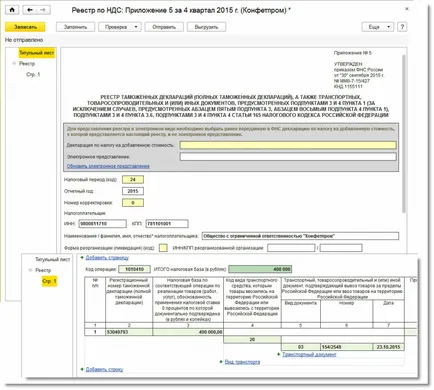Collapse the Реестр node in upper tree
This screenshot has height=390, width=434.
tap(14, 63)
